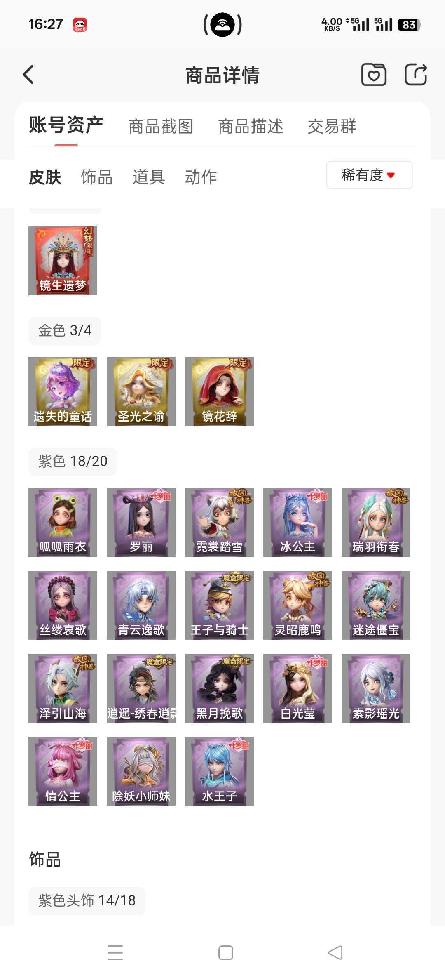Open the 交易群 tab
Viewport: 445px width, 980px height.
click(332, 126)
